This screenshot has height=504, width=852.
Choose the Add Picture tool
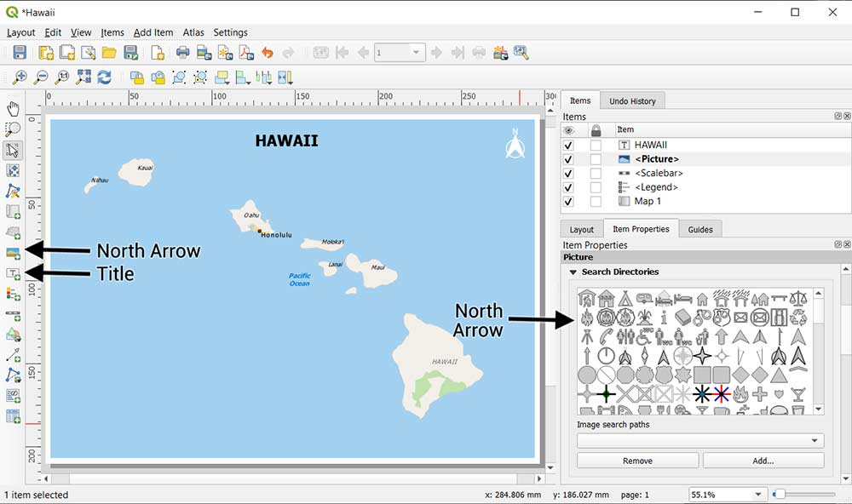pos(13,253)
